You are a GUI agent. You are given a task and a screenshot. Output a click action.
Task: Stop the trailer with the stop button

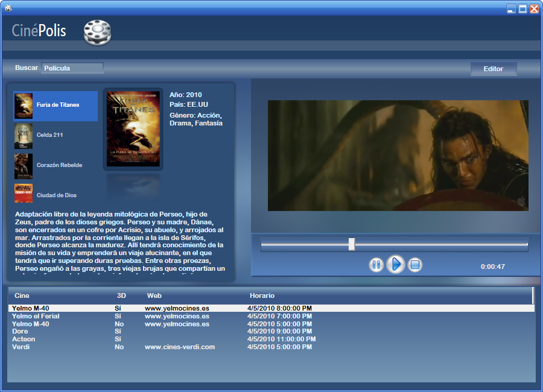tap(415, 265)
